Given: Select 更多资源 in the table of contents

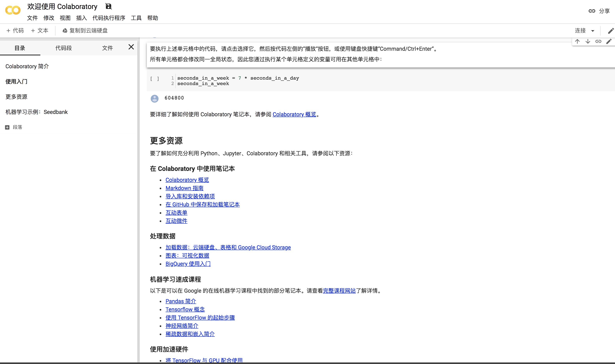Looking at the screenshot, I should (16, 97).
